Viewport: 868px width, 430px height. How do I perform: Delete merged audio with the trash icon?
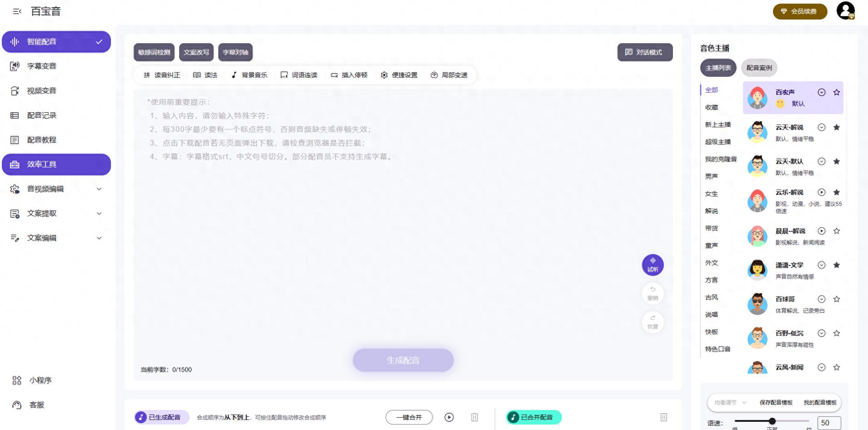click(663, 417)
